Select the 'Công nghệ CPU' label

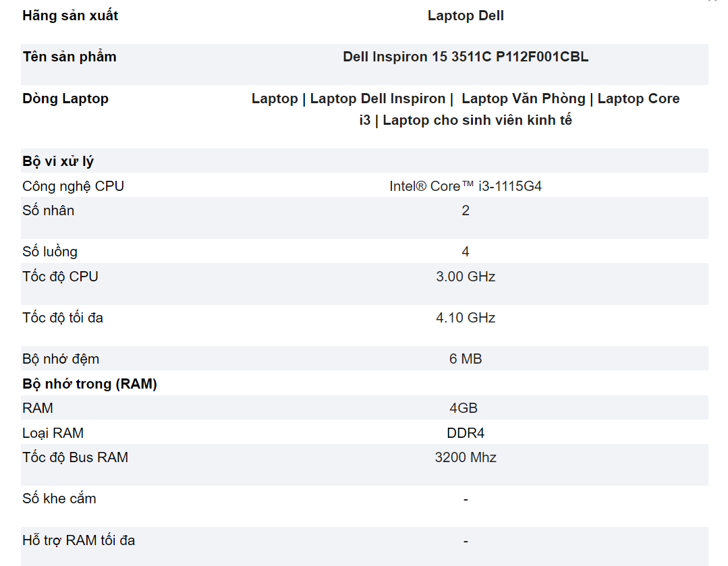click(x=74, y=186)
